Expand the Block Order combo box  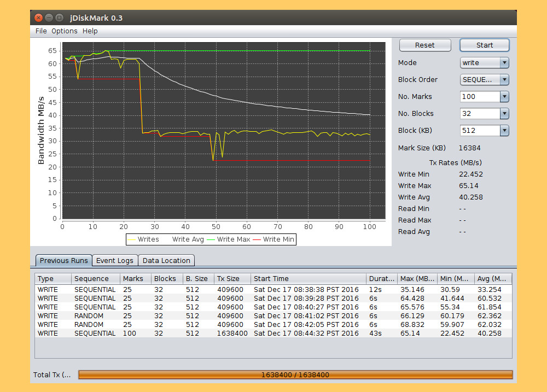(484, 80)
